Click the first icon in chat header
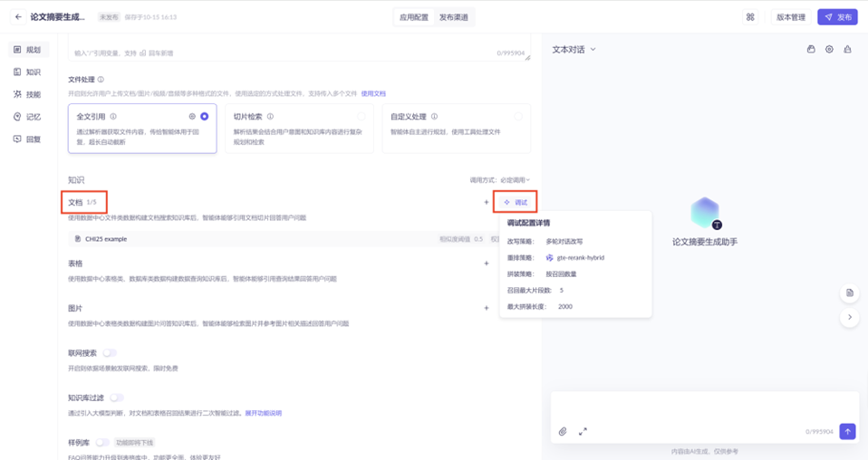Viewport: 868px width, 460px height. pyautogui.click(x=811, y=49)
